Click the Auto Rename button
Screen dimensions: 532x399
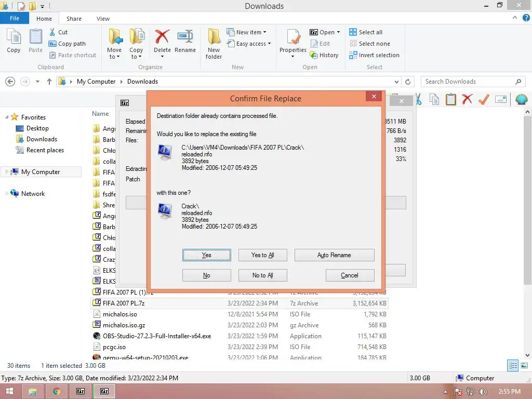(334, 255)
